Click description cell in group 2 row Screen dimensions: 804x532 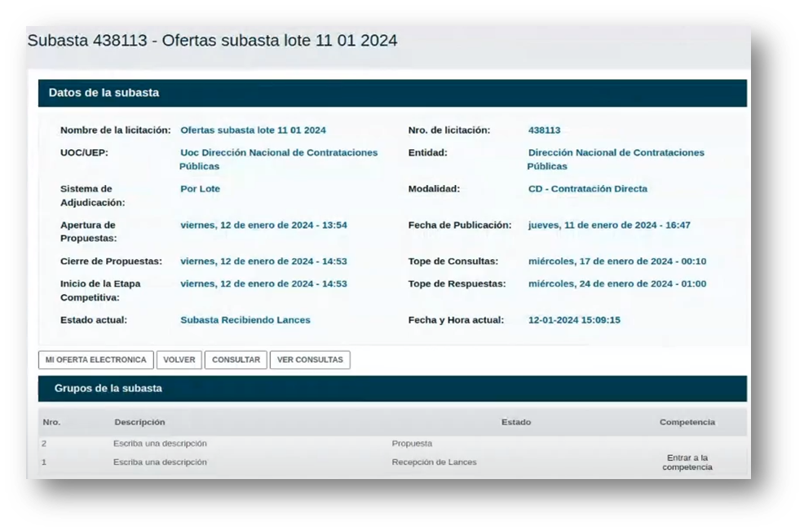pos(160,443)
